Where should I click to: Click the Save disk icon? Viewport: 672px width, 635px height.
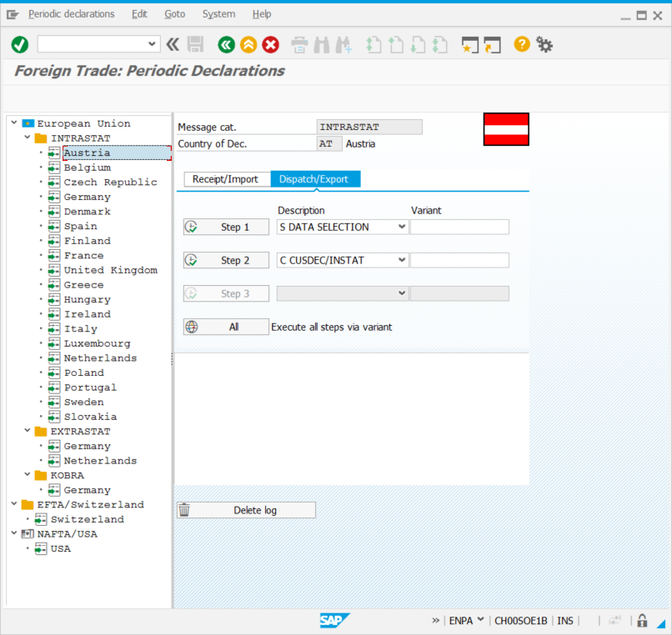[x=195, y=44]
